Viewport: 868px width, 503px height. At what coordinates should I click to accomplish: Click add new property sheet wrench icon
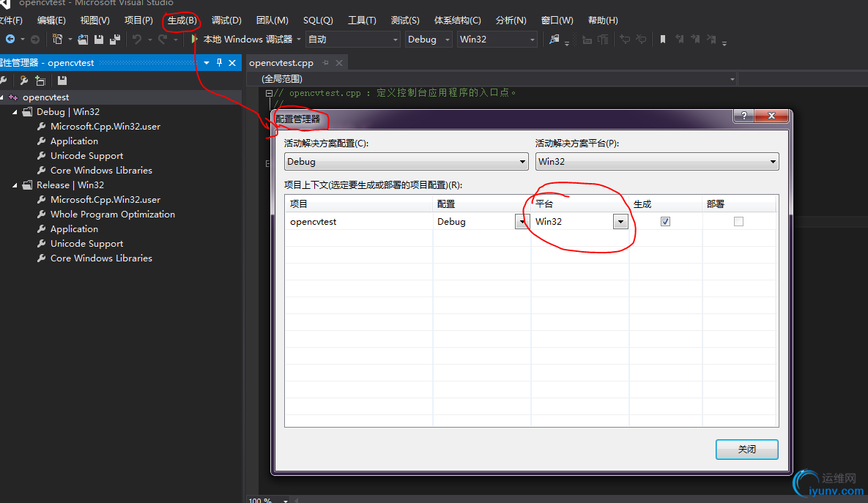coord(23,81)
